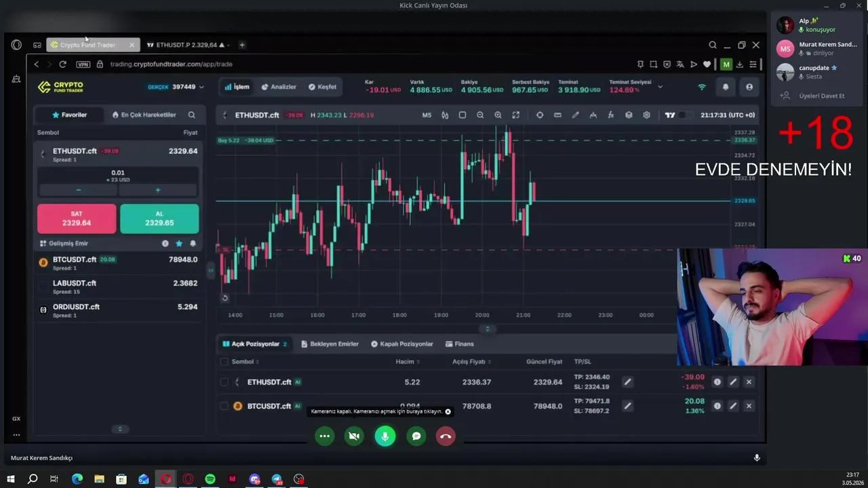The height and width of the screenshot is (488, 868).
Task: Turn on the camera in the call
Action: point(354,436)
